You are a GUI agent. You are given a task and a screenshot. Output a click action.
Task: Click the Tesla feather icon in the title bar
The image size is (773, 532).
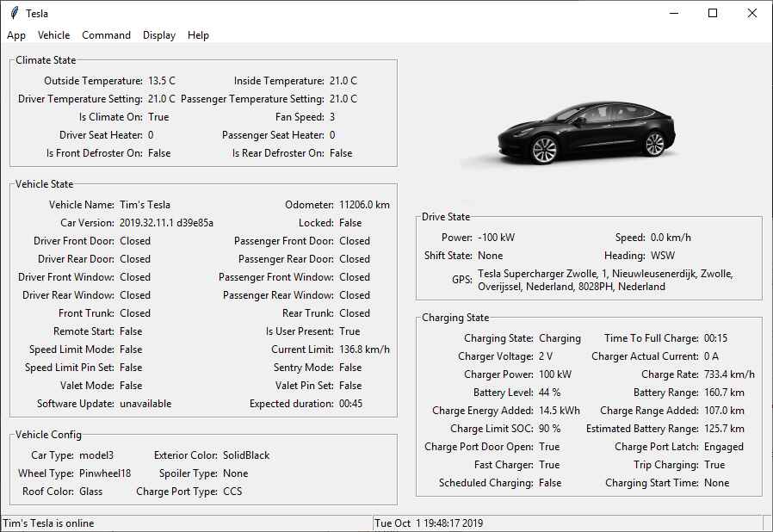15,13
